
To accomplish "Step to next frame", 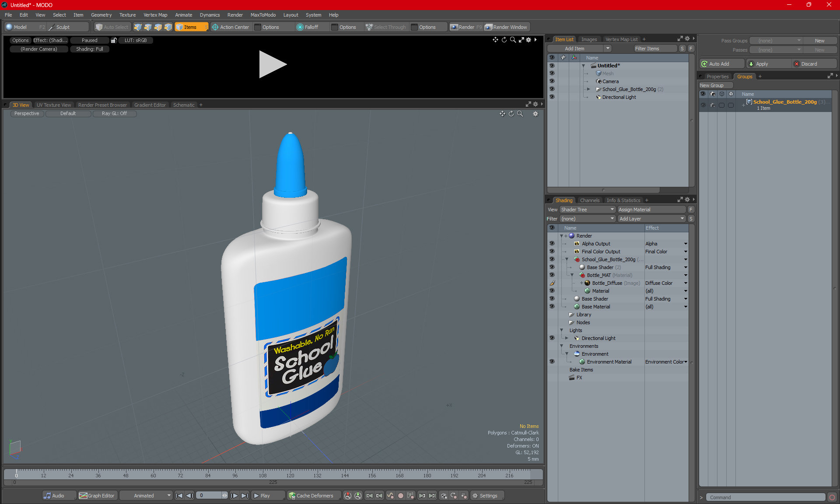I will tap(234, 496).
